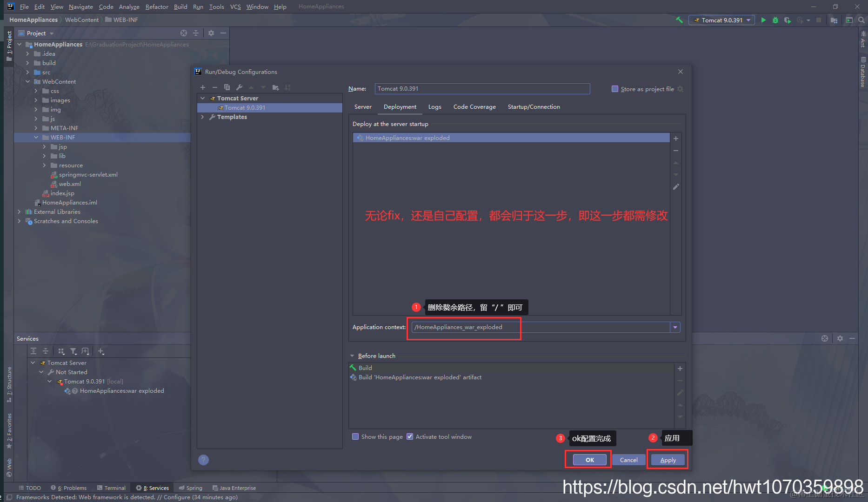Open Project Structure from the main toolbar

point(834,20)
